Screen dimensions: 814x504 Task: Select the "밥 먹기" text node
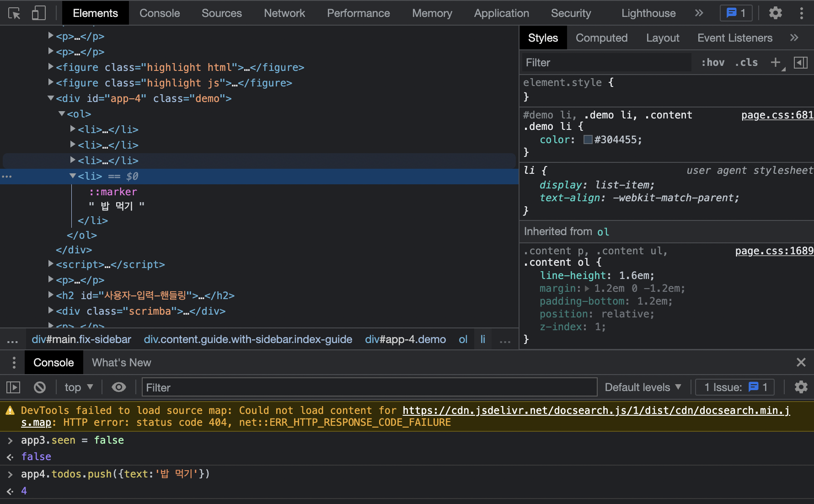pos(117,206)
